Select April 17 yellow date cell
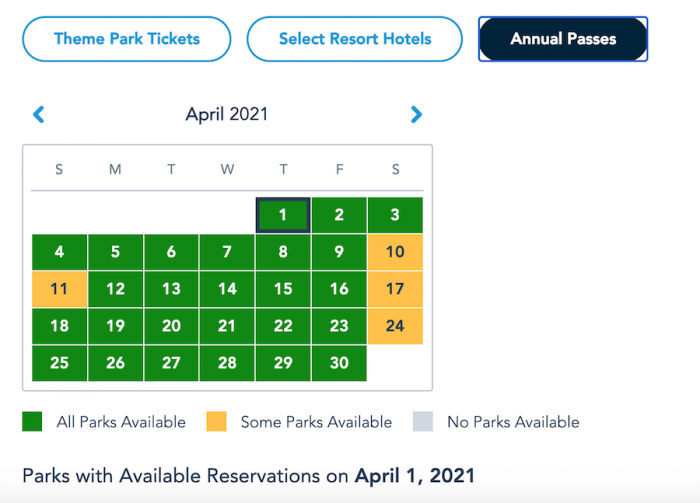The image size is (700, 503). coord(395,289)
